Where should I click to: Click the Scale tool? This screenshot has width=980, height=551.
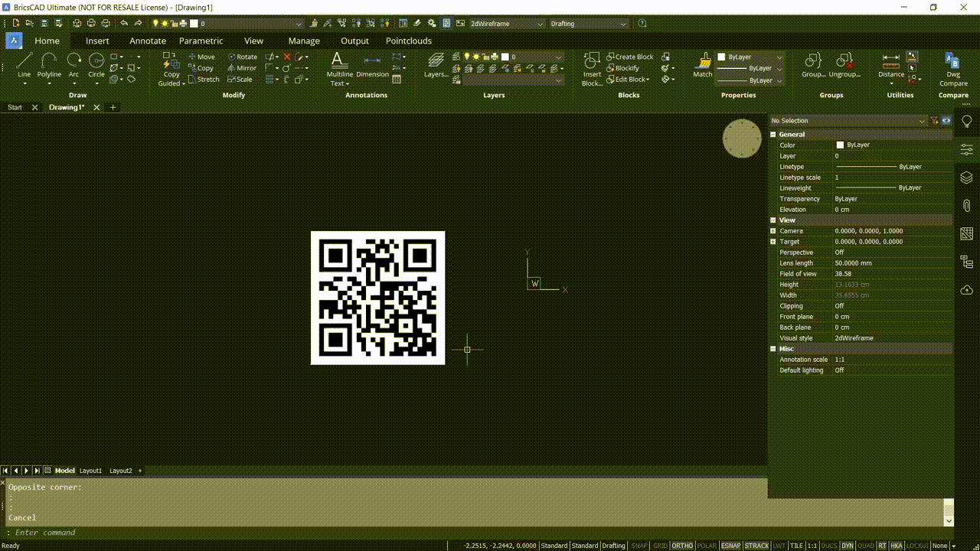pos(240,80)
